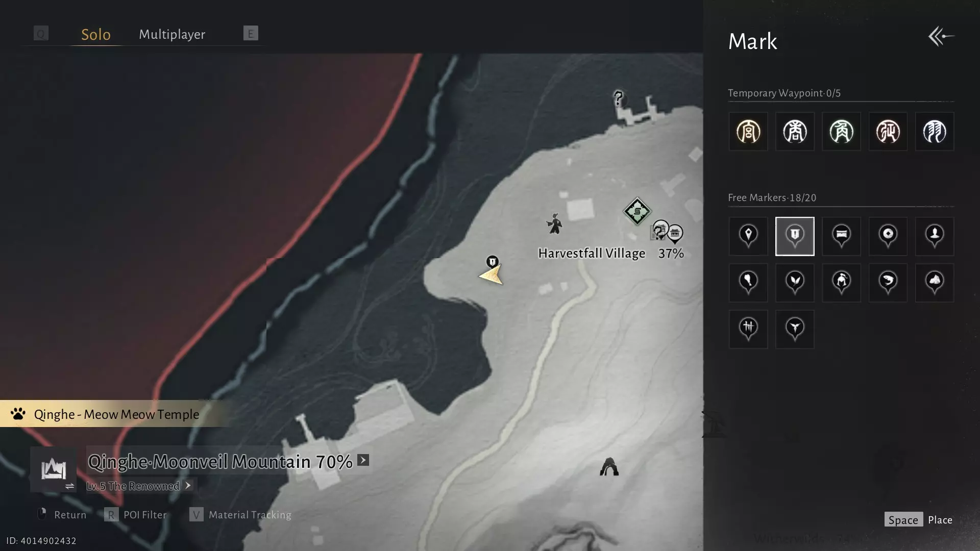Choose the fish marker icon
The width and height of the screenshot is (980, 551).
[x=888, y=283]
